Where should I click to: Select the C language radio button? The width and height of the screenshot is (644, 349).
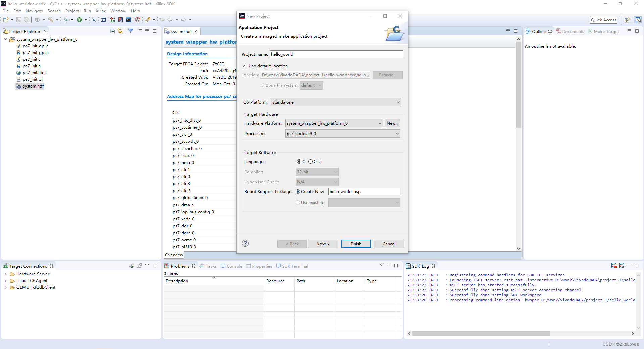click(299, 161)
